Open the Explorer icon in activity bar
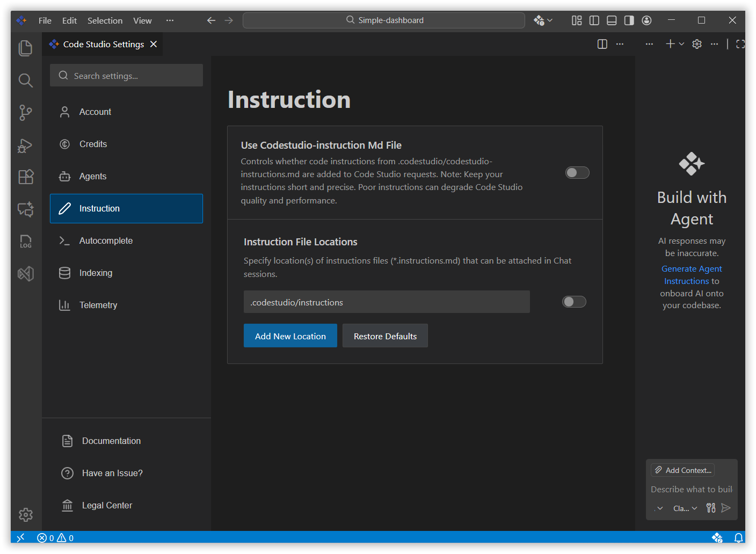Screen dimensions: 756x554 [x=25, y=48]
